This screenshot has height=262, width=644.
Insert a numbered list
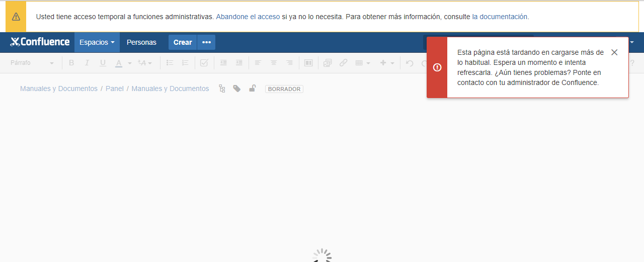pos(185,63)
